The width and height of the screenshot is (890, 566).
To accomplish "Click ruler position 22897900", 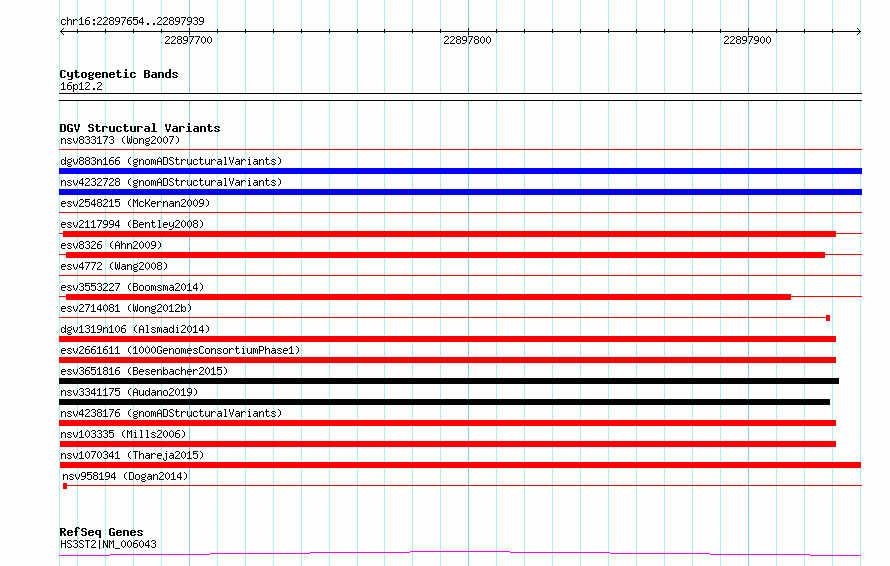I will coord(748,40).
